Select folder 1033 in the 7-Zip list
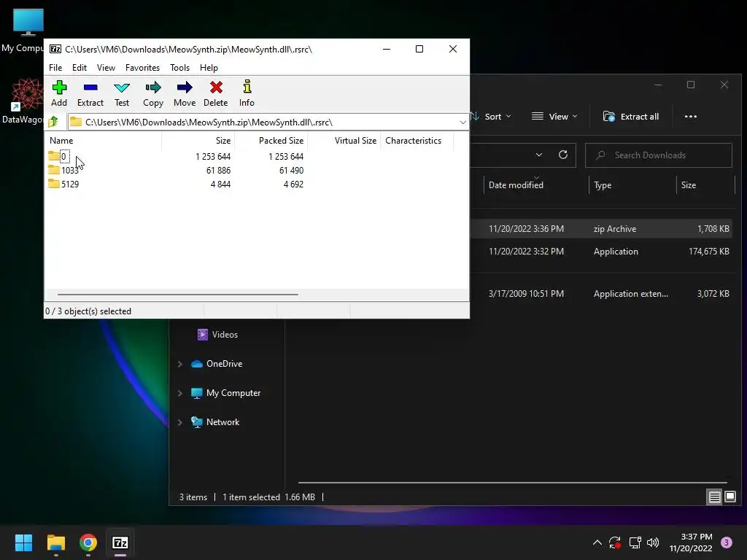 point(63,170)
